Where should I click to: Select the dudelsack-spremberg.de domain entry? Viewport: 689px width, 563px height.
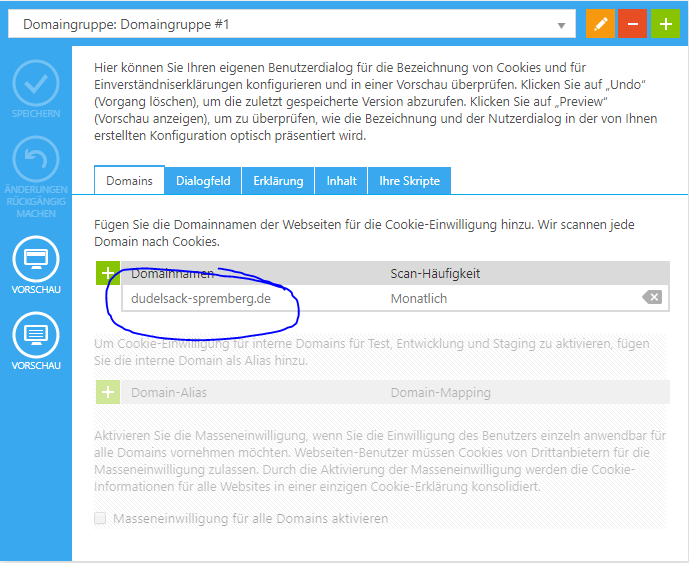tap(201, 298)
